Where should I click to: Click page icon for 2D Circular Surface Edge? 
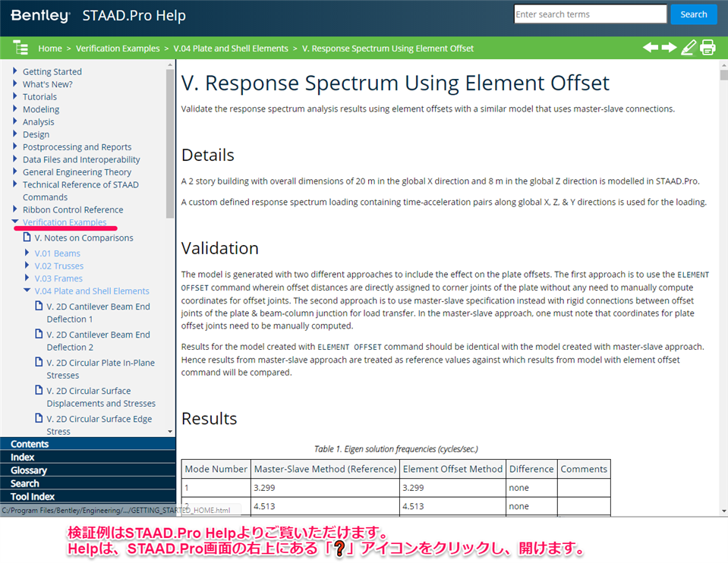[x=39, y=418]
